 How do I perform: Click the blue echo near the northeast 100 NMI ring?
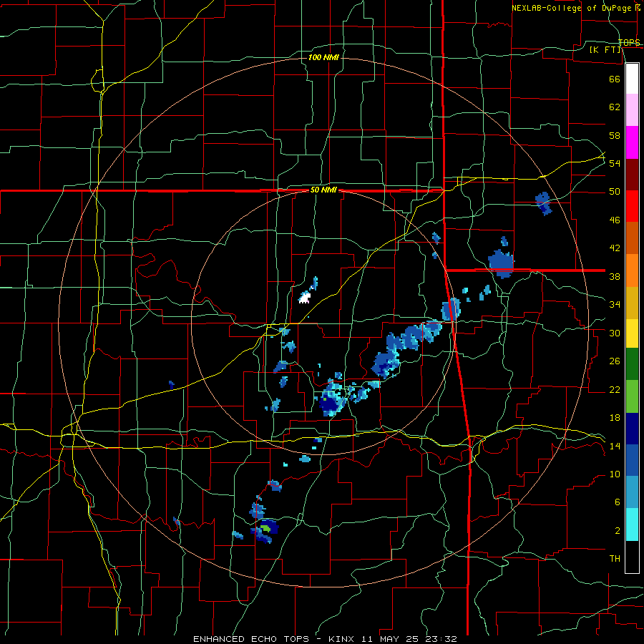click(543, 203)
